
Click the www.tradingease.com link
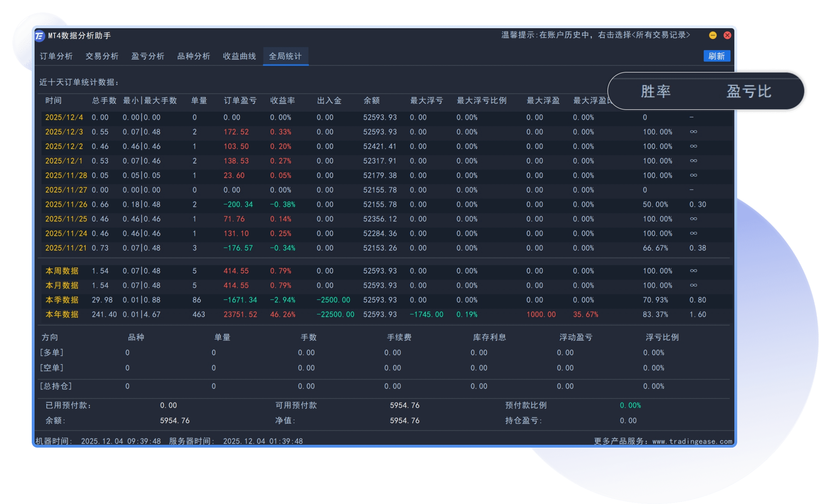[692, 441]
